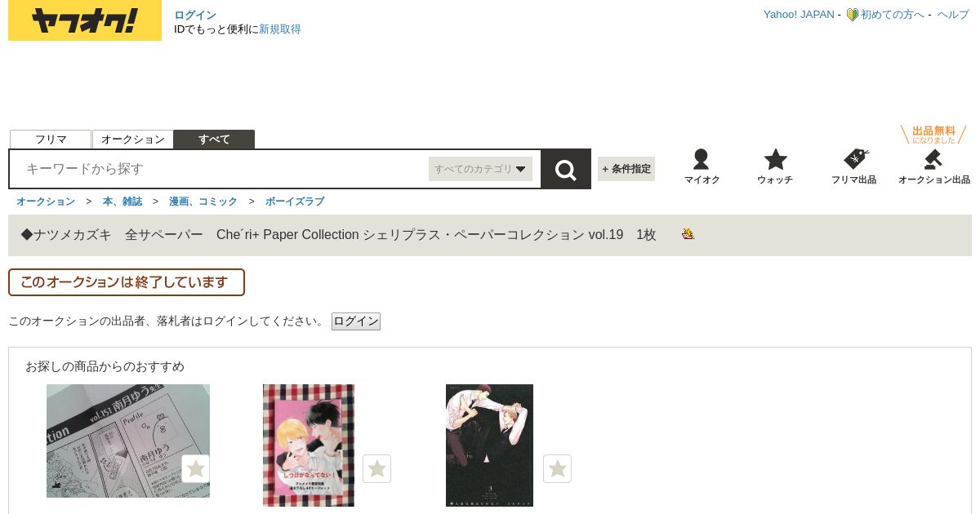Image resolution: width=980 pixels, height=514 pixels.
Task: Click the ボーイズラブ breadcrumb link
Action: (x=295, y=202)
